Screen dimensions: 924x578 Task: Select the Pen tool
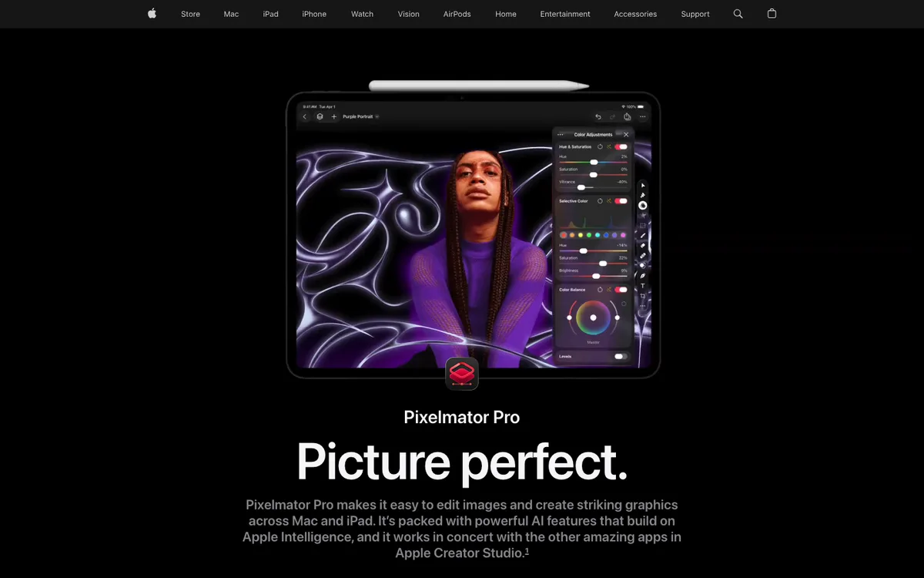[643, 276]
